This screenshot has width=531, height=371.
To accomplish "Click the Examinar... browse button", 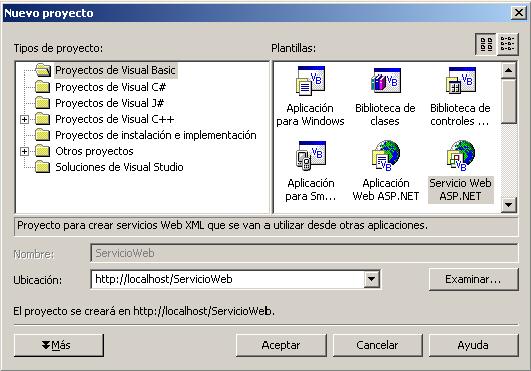I will [473, 280].
